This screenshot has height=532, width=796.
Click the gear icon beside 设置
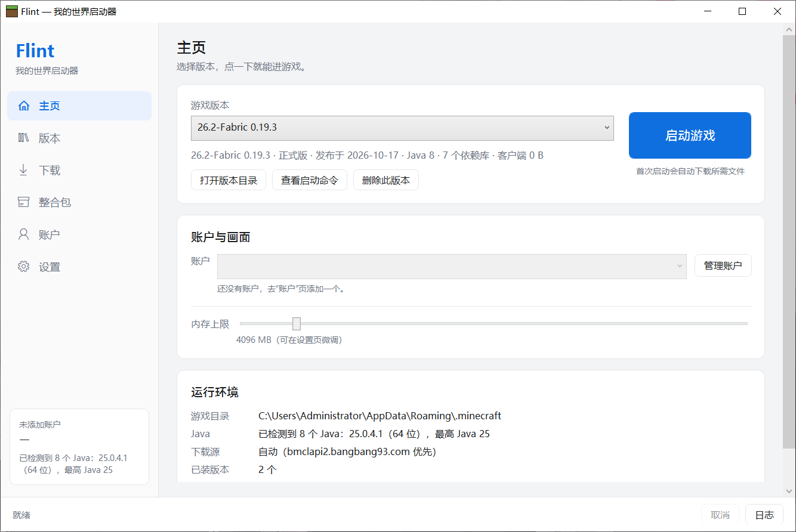(24, 267)
